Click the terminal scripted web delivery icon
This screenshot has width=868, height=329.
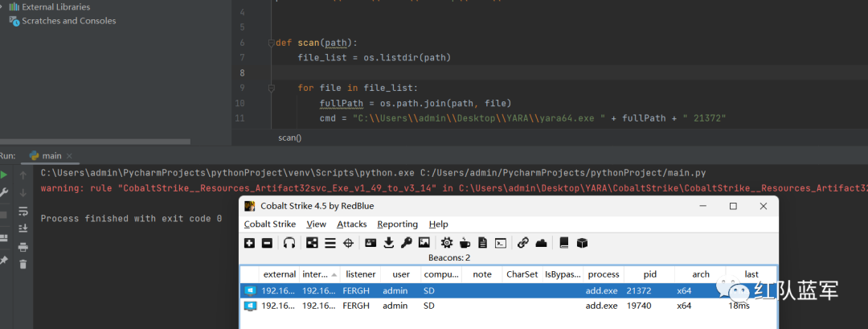501,243
